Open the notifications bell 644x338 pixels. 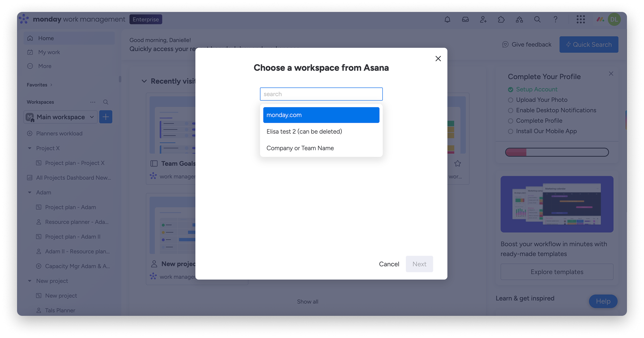[x=447, y=19]
